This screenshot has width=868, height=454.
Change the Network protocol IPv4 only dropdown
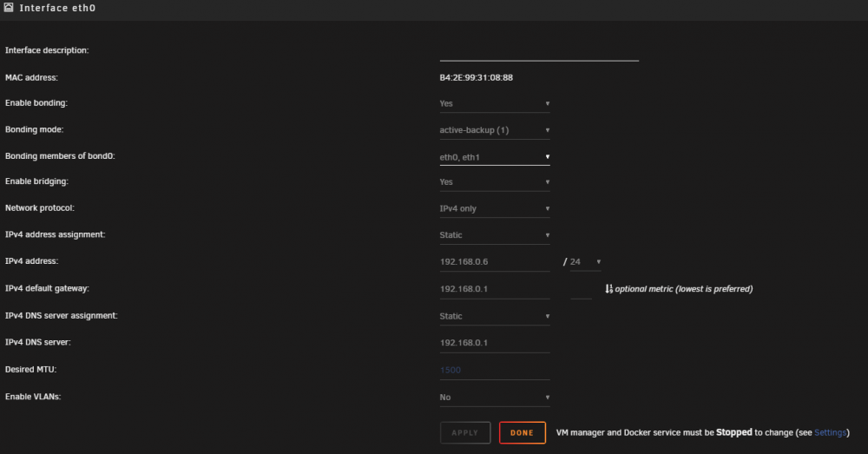(x=495, y=208)
